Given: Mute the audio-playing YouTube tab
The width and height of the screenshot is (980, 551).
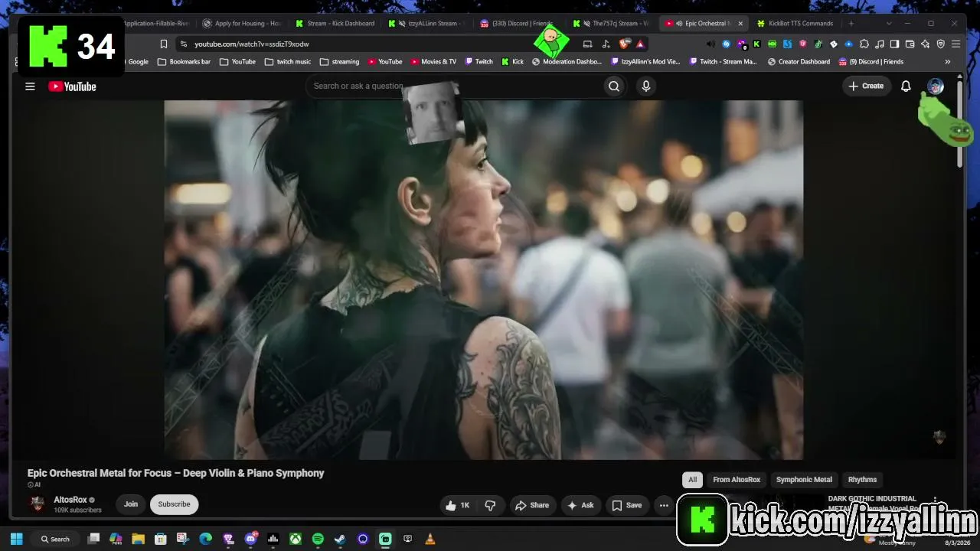Looking at the screenshot, I should [678, 24].
